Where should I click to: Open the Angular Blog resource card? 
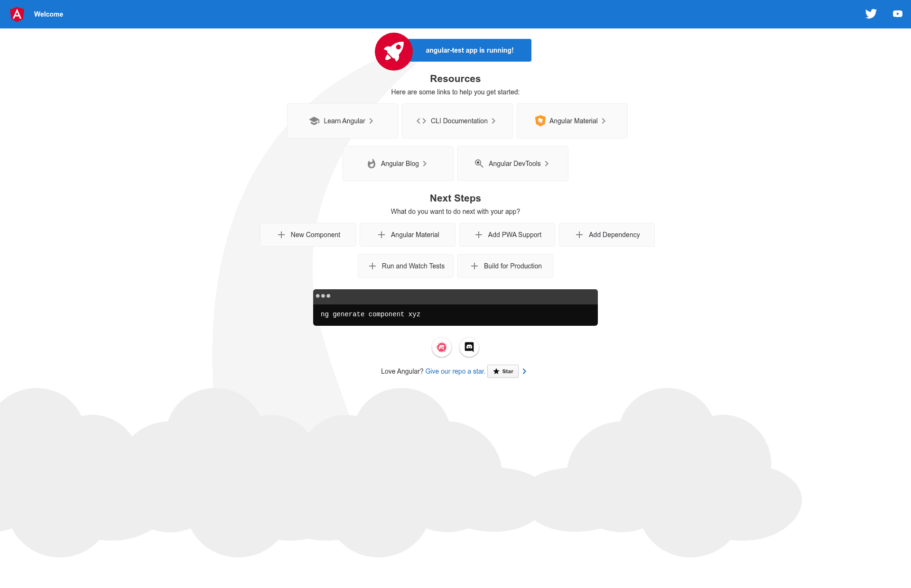click(398, 164)
